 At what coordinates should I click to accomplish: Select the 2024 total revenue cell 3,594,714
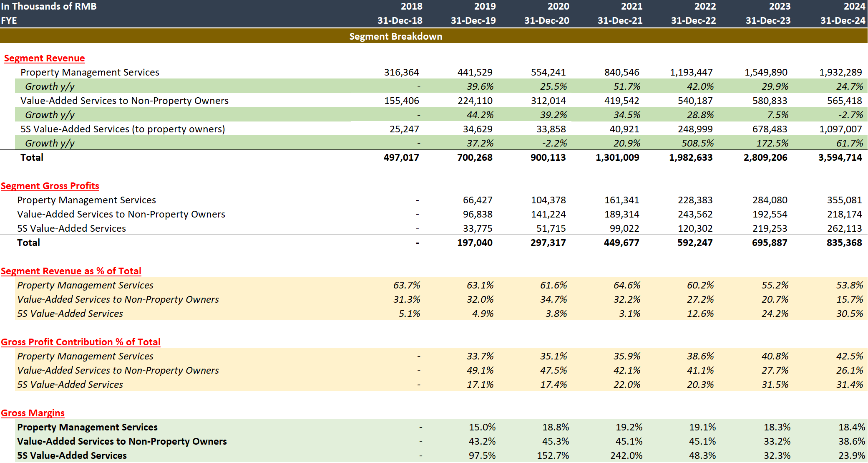[x=840, y=158]
